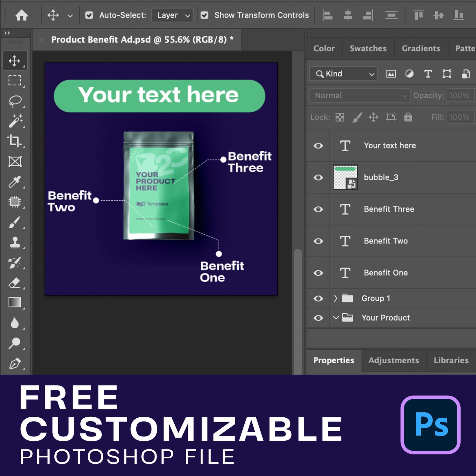Screen dimensions: 476x476
Task: Click the Home button
Action: pos(22,15)
